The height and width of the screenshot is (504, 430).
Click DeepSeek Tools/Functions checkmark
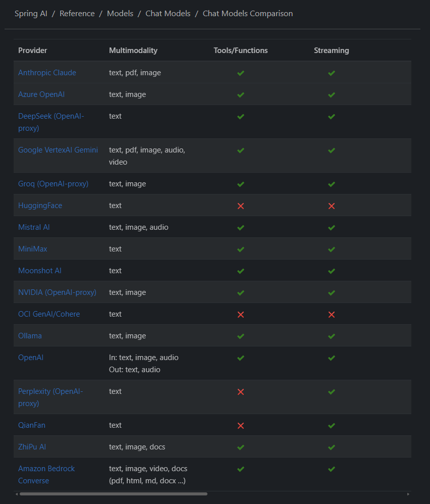pyautogui.click(x=241, y=117)
